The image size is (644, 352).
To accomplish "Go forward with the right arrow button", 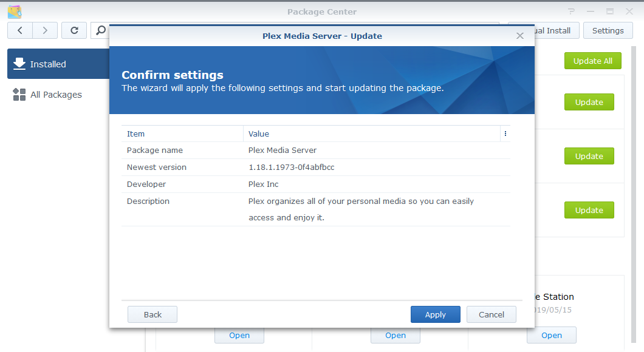I will point(45,30).
